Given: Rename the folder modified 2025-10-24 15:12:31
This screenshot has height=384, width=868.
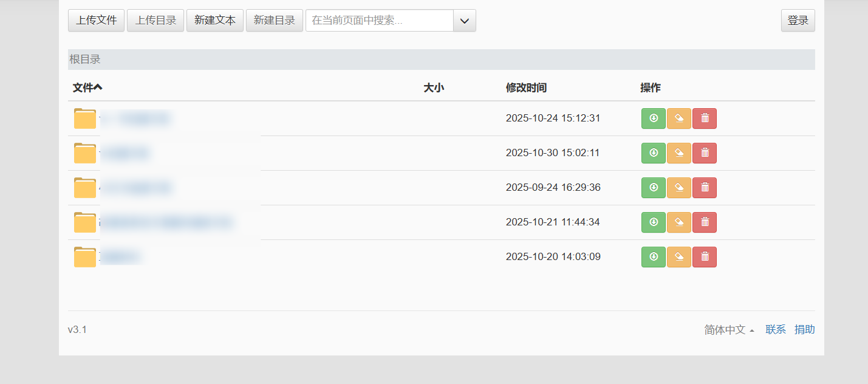Looking at the screenshot, I should coord(679,118).
